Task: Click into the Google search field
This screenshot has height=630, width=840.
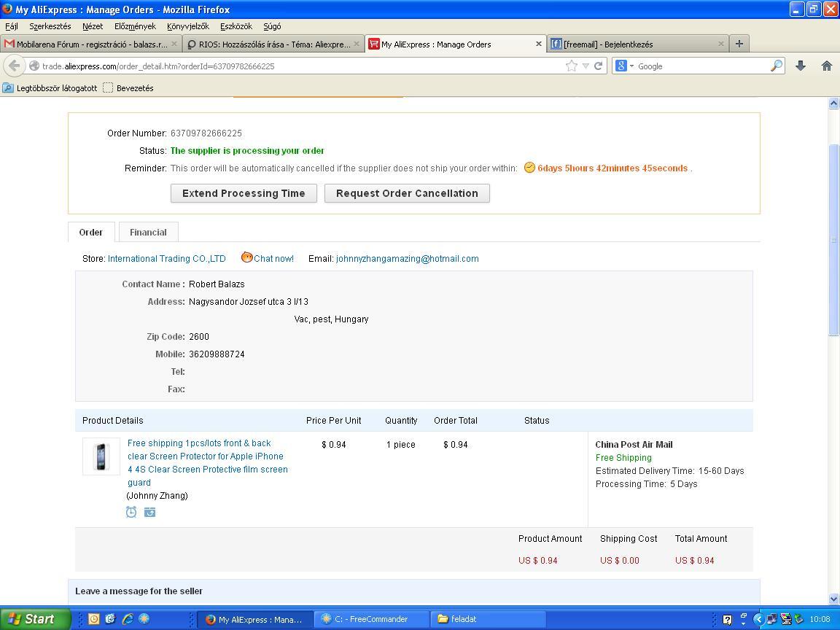Action: point(701,66)
